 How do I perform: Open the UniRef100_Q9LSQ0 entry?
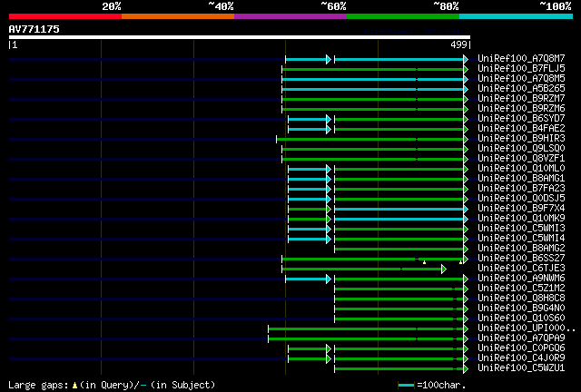pos(521,149)
